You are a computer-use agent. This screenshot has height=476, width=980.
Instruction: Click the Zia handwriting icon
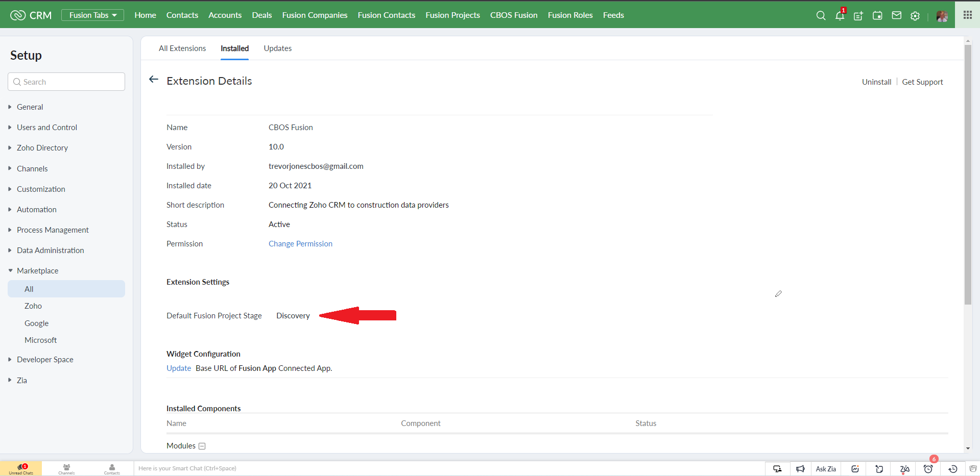(x=904, y=469)
